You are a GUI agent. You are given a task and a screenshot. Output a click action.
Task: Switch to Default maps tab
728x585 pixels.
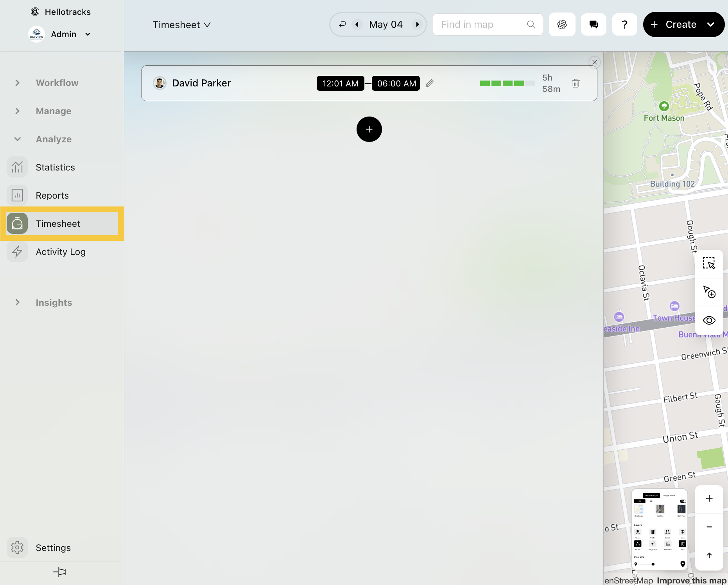[651, 495]
